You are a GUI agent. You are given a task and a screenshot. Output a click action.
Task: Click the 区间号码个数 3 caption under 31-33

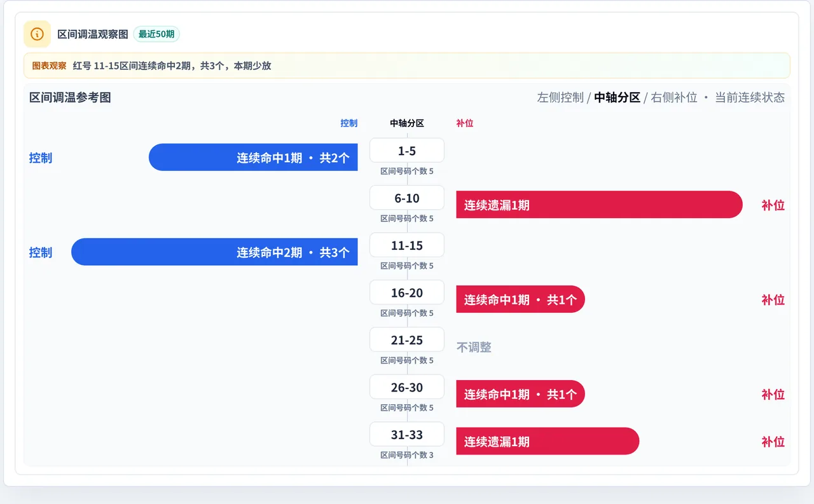pyautogui.click(x=407, y=455)
